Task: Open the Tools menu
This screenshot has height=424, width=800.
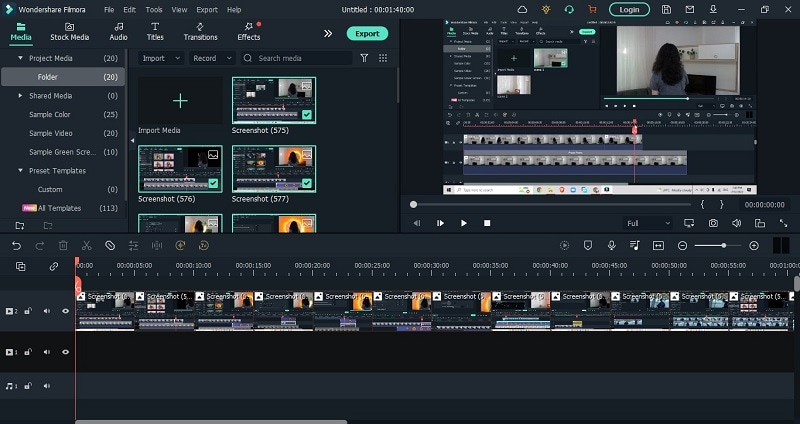Action: pyautogui.click(x=154, y=9)
